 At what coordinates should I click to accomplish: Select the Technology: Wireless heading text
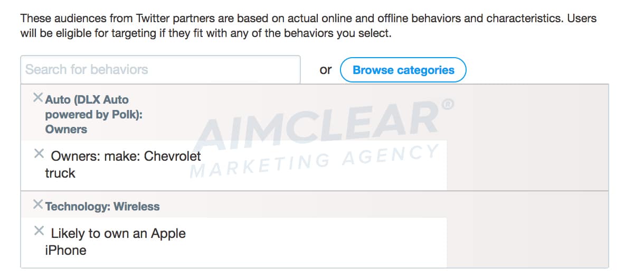[102, 206]
